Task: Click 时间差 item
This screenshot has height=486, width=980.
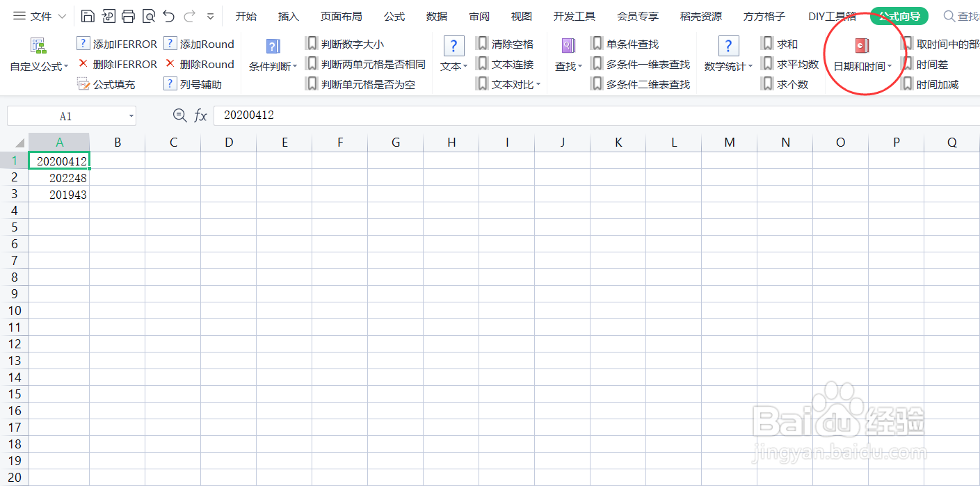Action: [x=924, y=64]
